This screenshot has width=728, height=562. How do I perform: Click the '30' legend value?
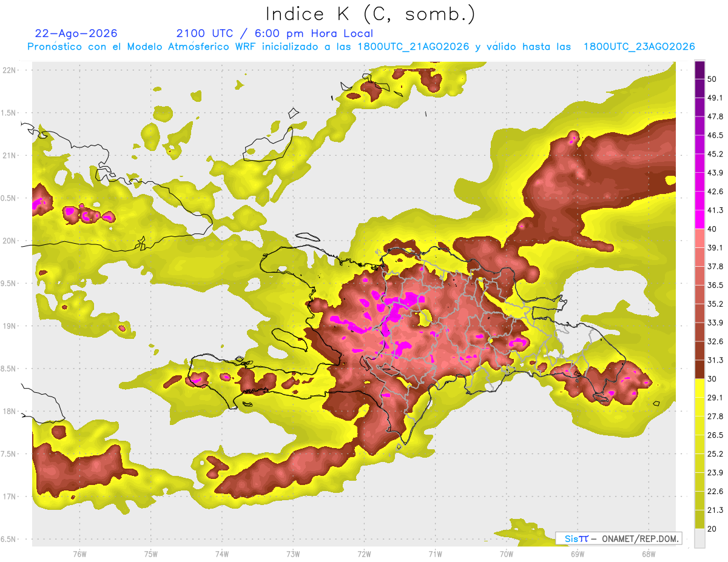(x=712, y=379)
